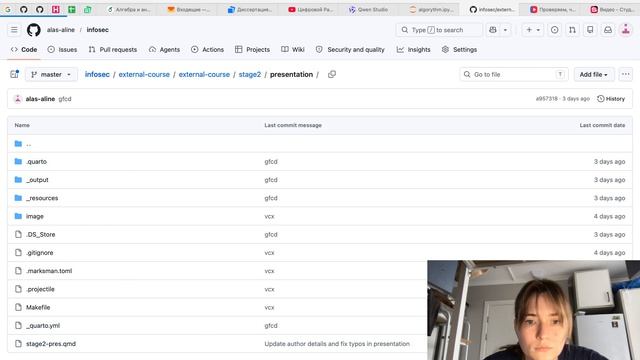Open the GitHub hamburger navigation menu
Viewport: 640px width, 360px height.
click(x=14, y=30)
